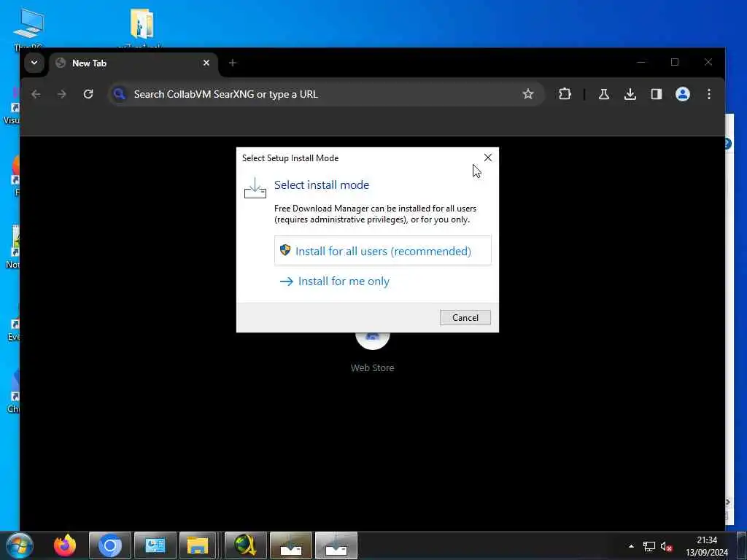
Task: Open the clock showing 21:34
Action: [707, 546]
